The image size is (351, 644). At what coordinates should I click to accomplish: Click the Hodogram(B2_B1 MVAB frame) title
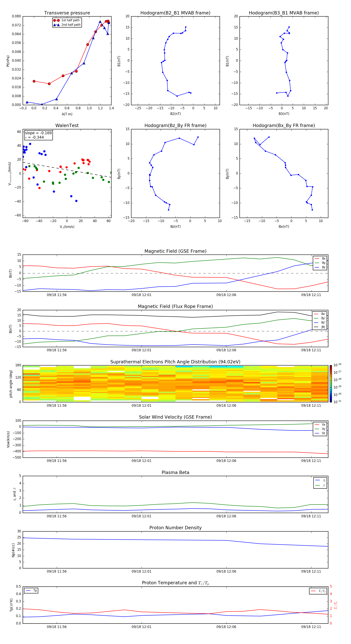click(175, 13)
